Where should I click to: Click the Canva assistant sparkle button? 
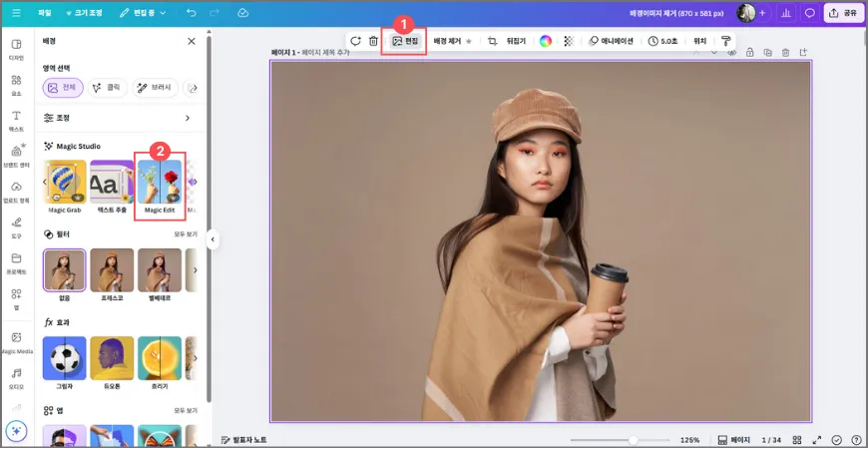(16, 431)
